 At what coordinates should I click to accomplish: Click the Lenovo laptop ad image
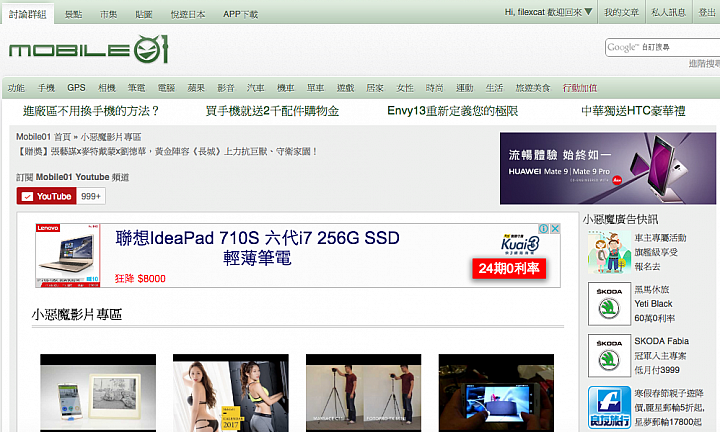pos(68,255)
